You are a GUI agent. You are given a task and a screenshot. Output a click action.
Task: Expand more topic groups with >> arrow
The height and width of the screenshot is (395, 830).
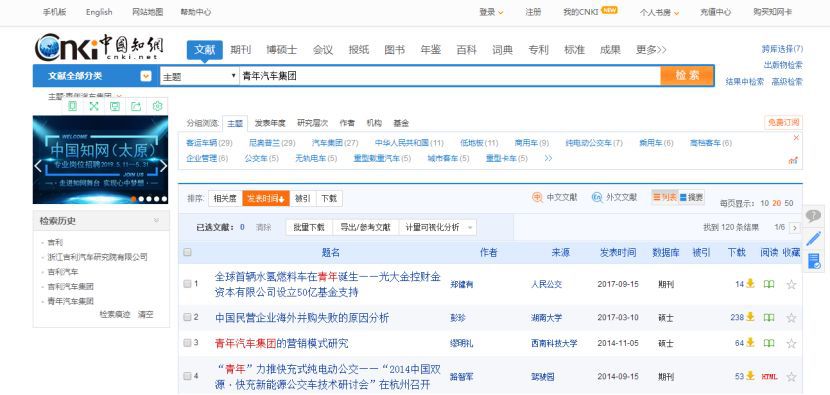[548, 158]
